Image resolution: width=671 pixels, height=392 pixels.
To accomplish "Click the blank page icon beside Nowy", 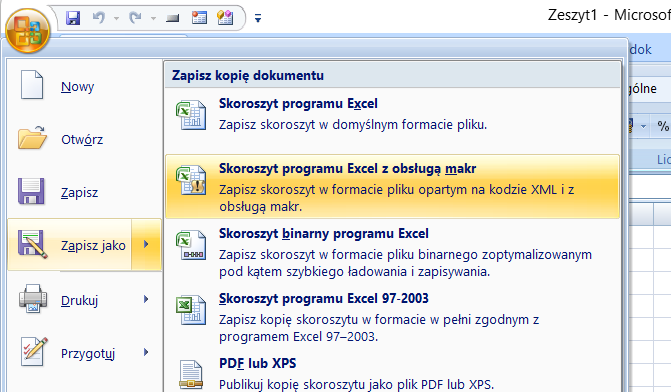I will point(32,85).
